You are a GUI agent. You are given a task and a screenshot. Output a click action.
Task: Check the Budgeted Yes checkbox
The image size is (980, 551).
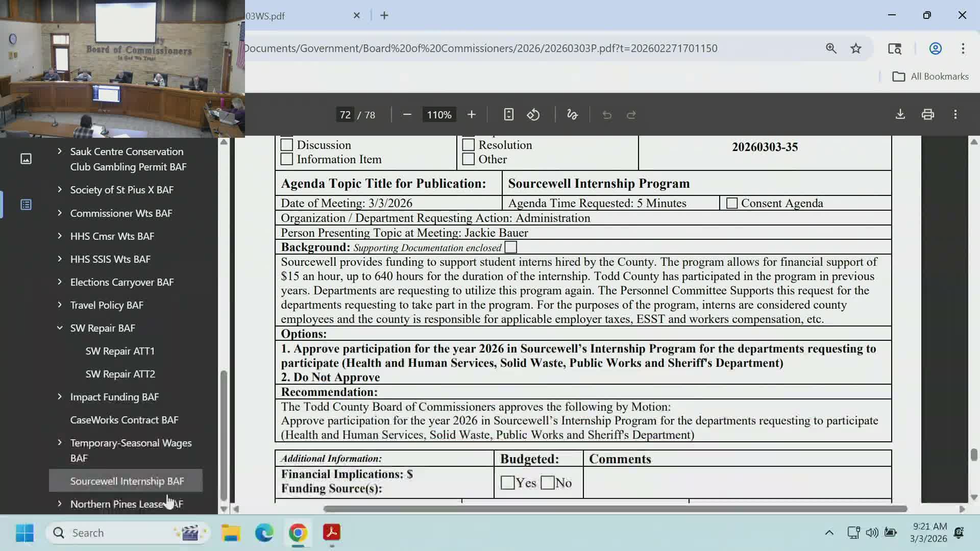507,483
